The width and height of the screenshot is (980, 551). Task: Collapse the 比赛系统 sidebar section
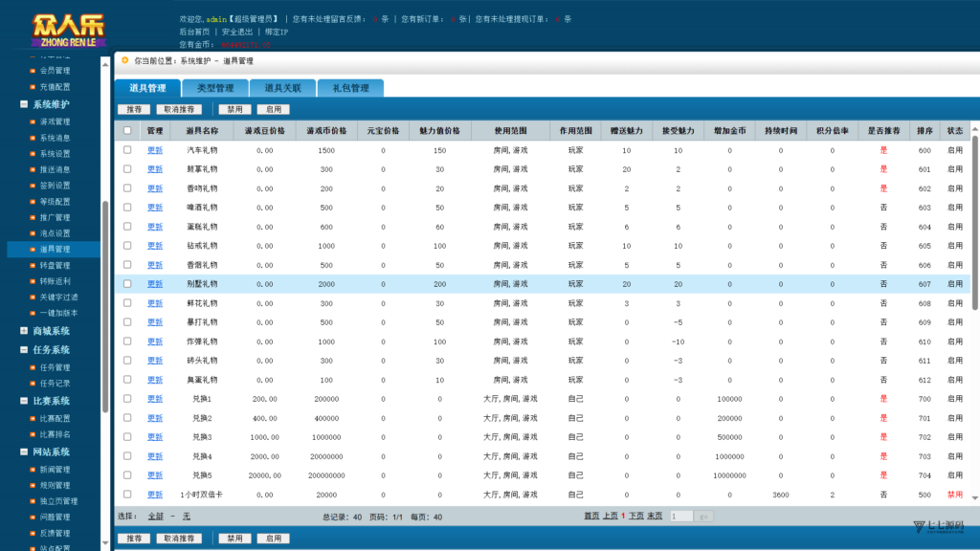[24, 401]
